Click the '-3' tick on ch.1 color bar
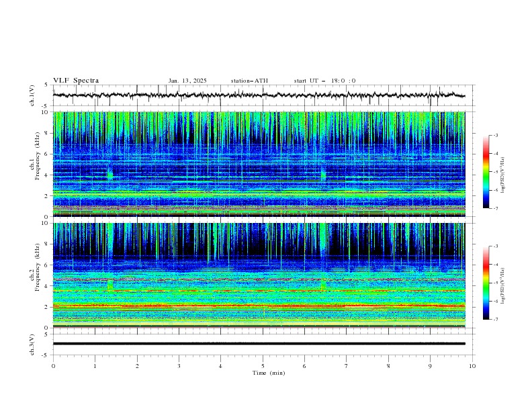The image size is (532, 411). pos(495,135)
